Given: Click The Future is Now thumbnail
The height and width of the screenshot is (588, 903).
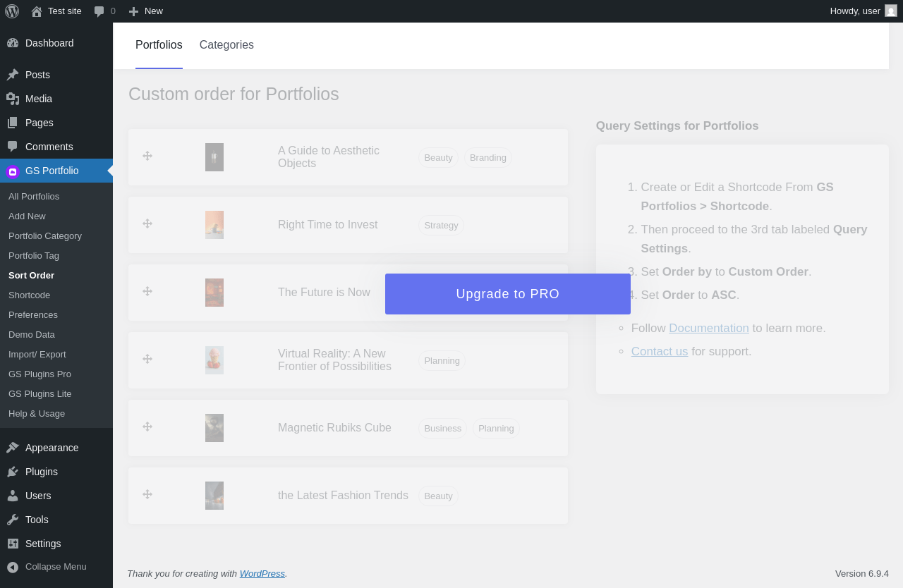Looking at the screenshot, I should click(214, 293).
